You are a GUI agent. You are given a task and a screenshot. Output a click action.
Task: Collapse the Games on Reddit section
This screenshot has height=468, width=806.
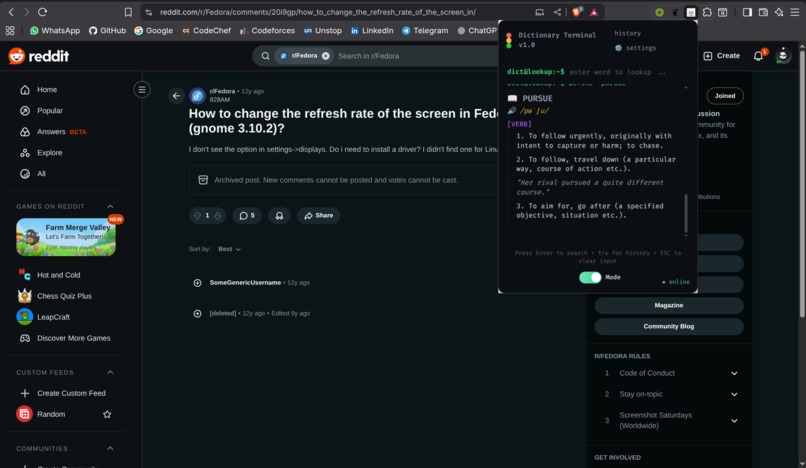pyautogui.click(x=110, y=206)
